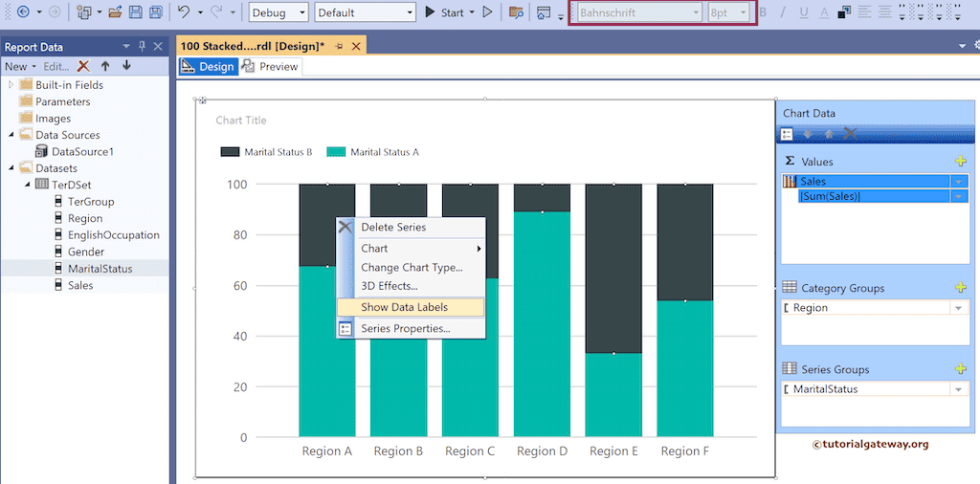The width and height of the screenshot is (980, 484).
Task: Click Chart Data move-down arrow icon
Action: pyautogui.click(x=808, y=134)
